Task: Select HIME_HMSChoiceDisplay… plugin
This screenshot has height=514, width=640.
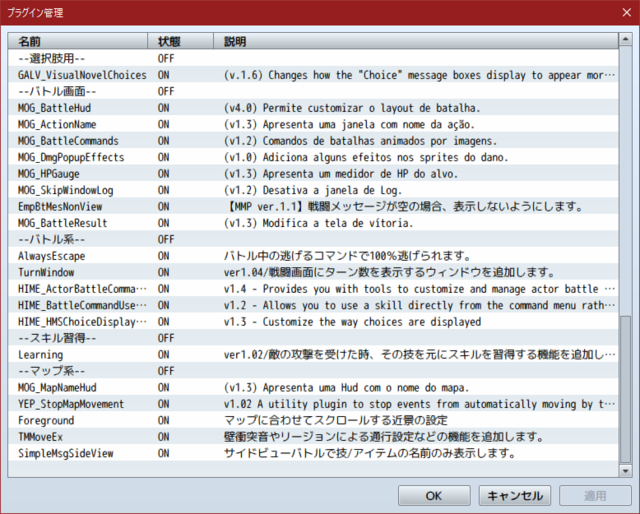Action: pyautogui.click(x=313, y=322)
